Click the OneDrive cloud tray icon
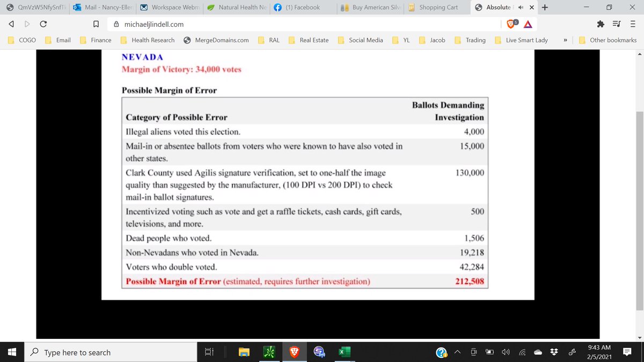Viewport: 644px width, 362px height. 538,352
